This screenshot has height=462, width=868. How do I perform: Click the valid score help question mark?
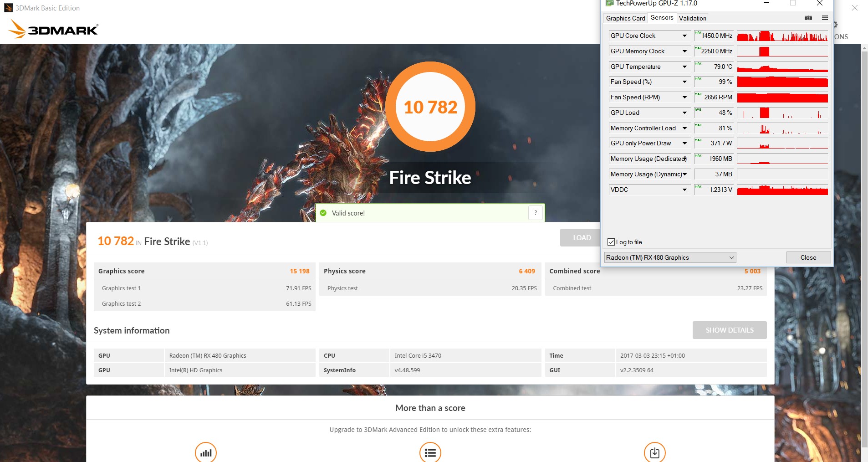(x=536, y=213)
